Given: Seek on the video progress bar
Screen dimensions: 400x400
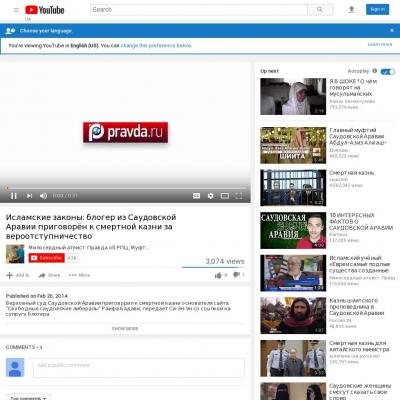Looking at the screenshot, I should [x=125, y=188].
